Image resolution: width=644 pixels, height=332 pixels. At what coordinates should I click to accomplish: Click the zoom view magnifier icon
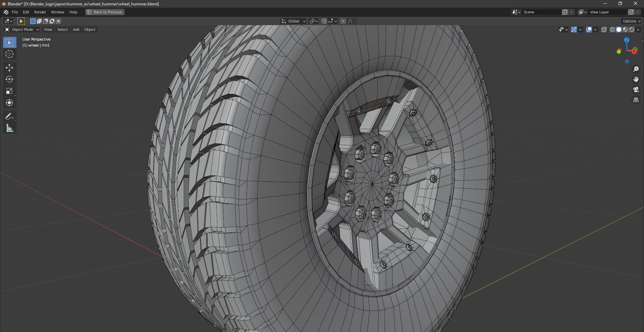(x=636, y=69)
